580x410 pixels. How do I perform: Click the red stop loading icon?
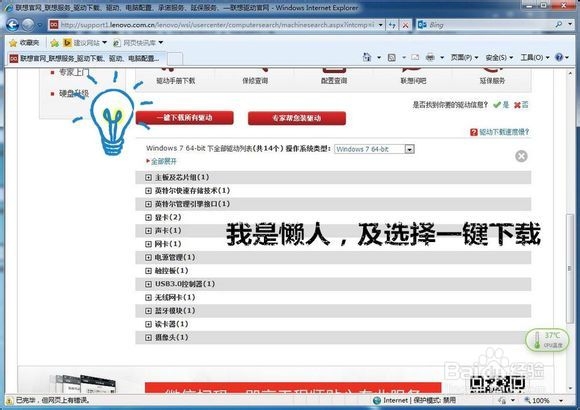coord(405,25)
